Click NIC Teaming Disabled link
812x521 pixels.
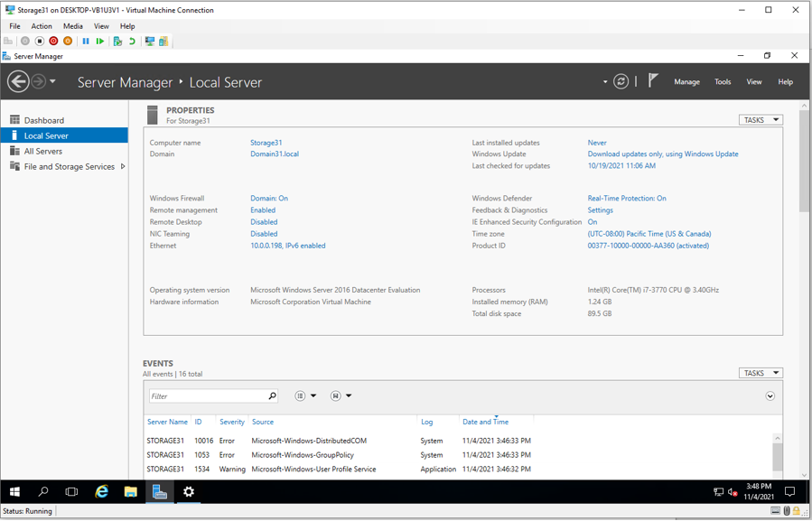[264, 234]
